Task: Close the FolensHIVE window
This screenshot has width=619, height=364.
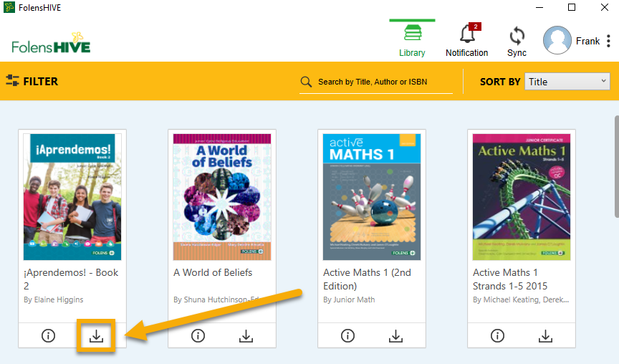Action: tap(605, 7)
